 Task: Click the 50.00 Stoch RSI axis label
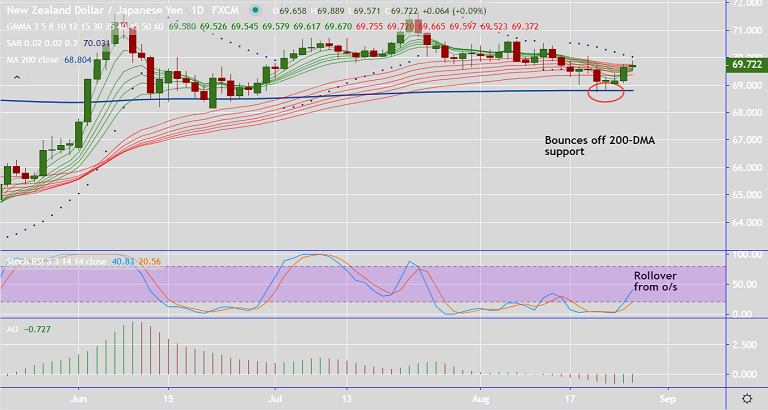746,285
